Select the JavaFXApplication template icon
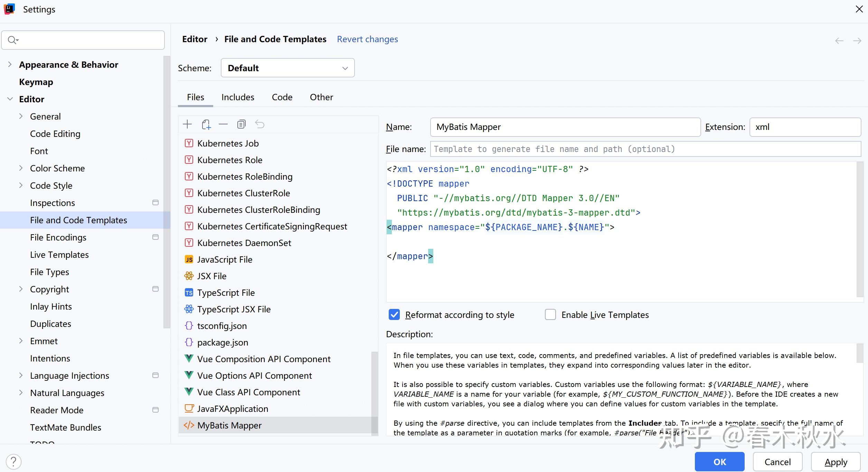Screen dimensions: 868x472 pyautogui.click(x=189, y=409)
